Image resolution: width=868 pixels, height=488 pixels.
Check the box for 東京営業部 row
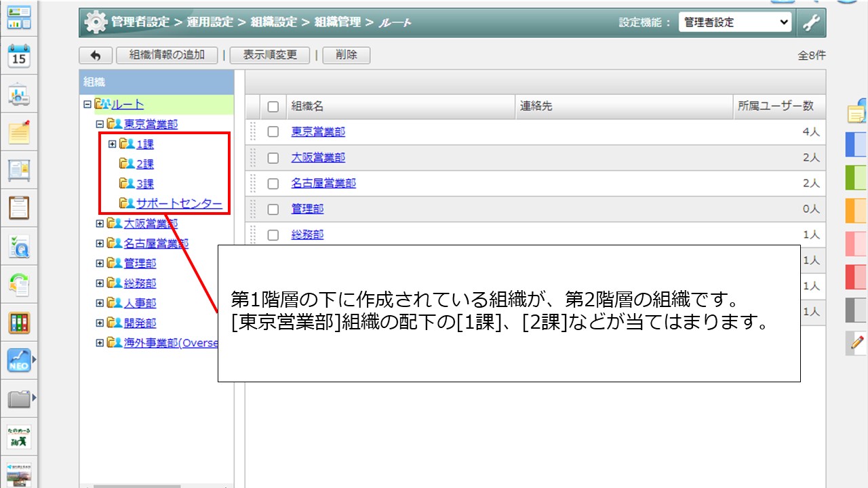point(273,132)
